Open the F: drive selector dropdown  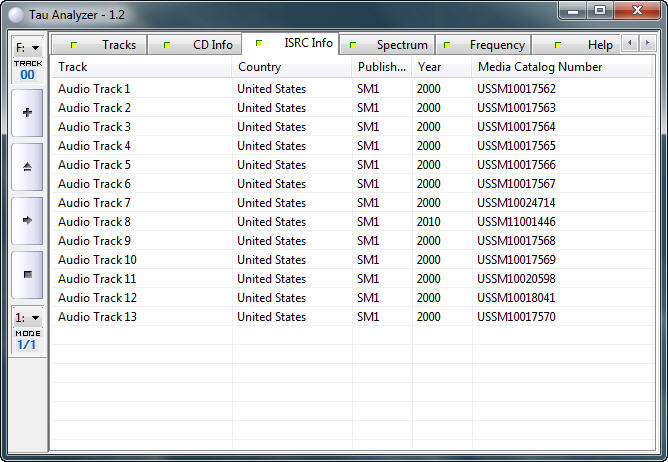(27, 47)
